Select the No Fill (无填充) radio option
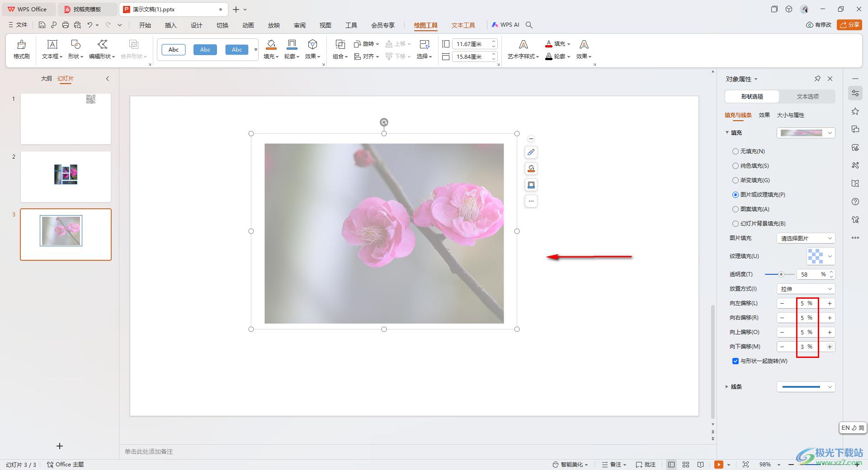The image size is (868, 470). (736, 151)
